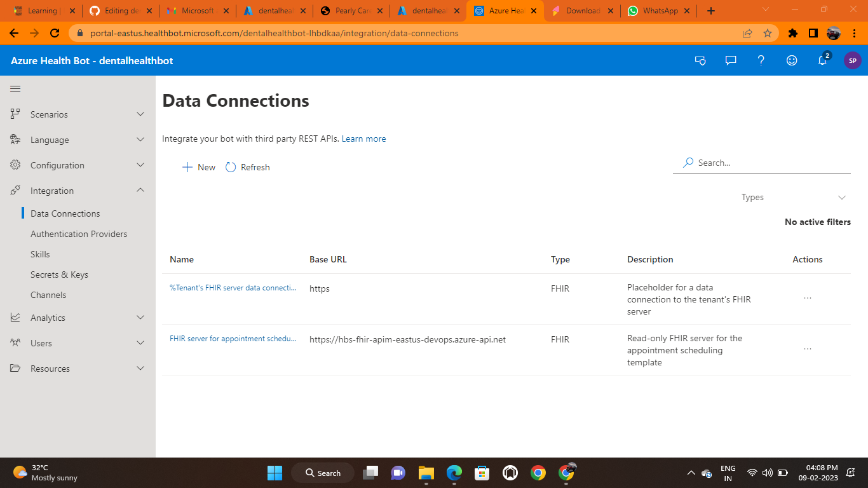The height and width of the screenshot is (488, 868).
Task: Follow the Learn more link
Action: click(x=363, y=139)
